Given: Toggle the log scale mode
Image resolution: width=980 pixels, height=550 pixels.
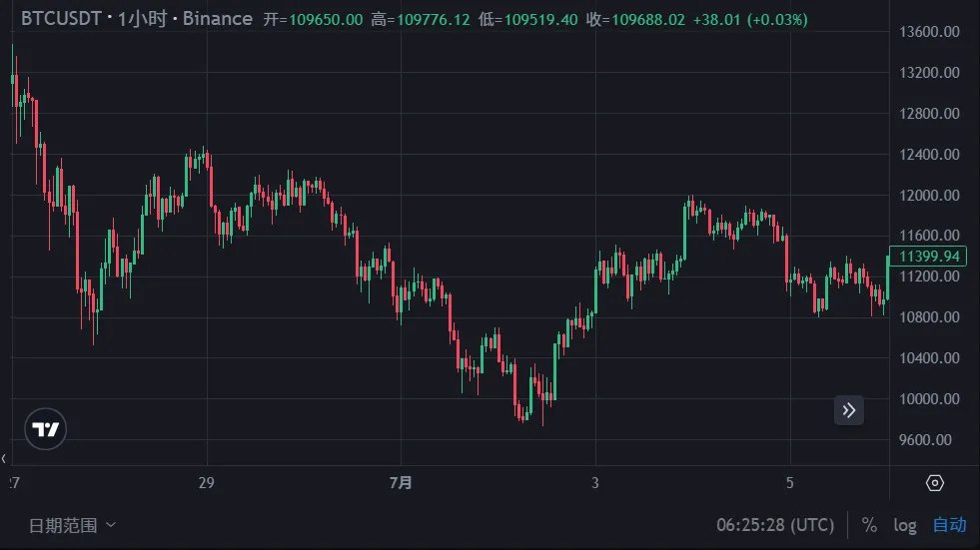Looking at the screenshot, I should tap(905, 525).
